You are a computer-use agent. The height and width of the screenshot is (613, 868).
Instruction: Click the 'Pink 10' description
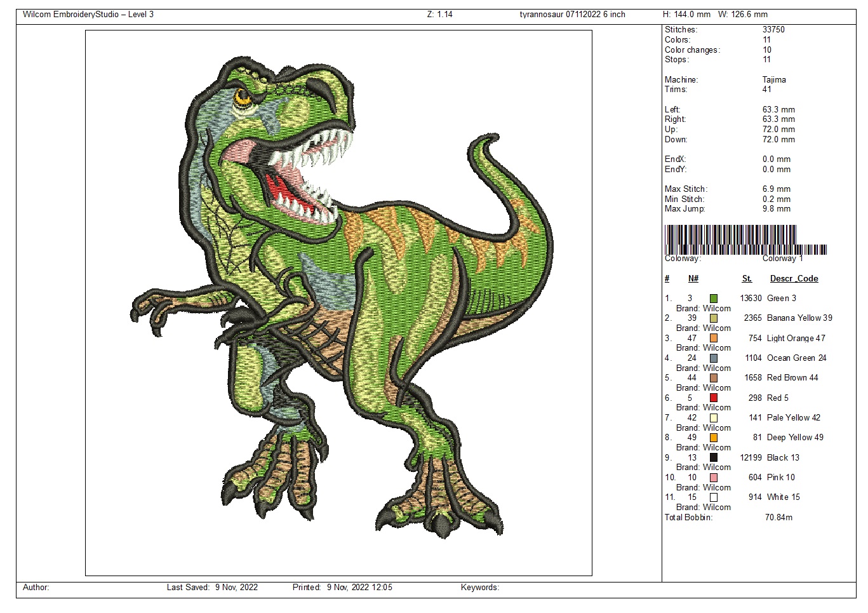point(781,478)
